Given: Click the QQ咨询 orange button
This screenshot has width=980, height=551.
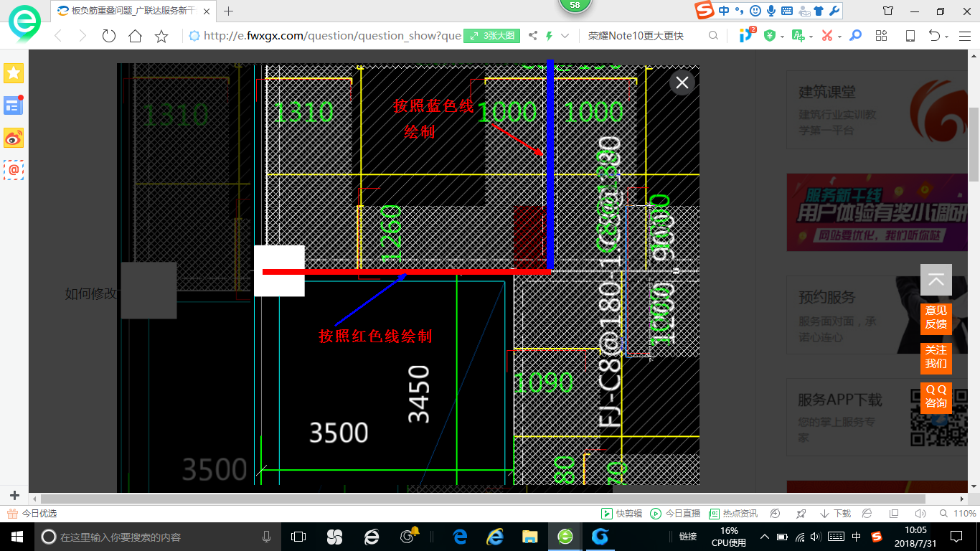Looking at the screenshot, I should [x=936, y=397].
